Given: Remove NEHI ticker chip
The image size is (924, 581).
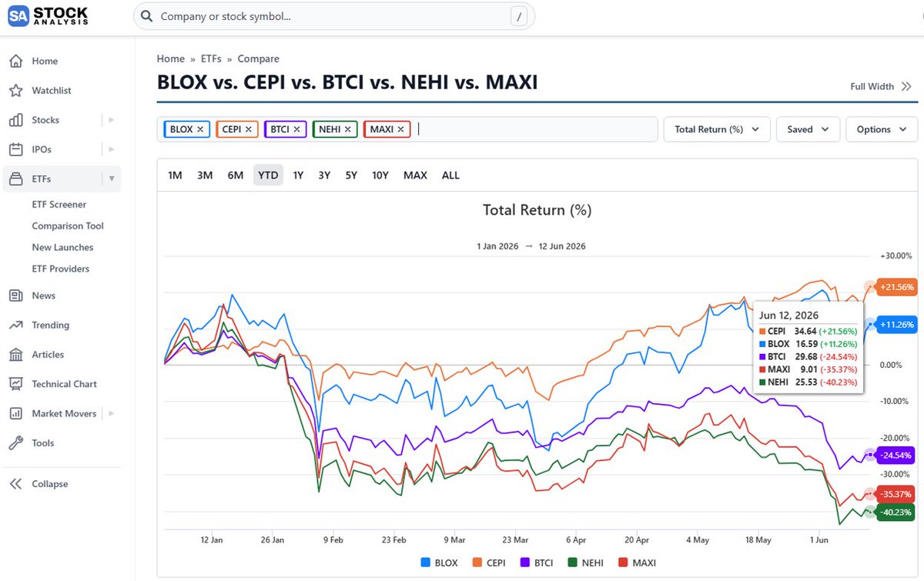Looking at the screenshot, I should 348,129.
